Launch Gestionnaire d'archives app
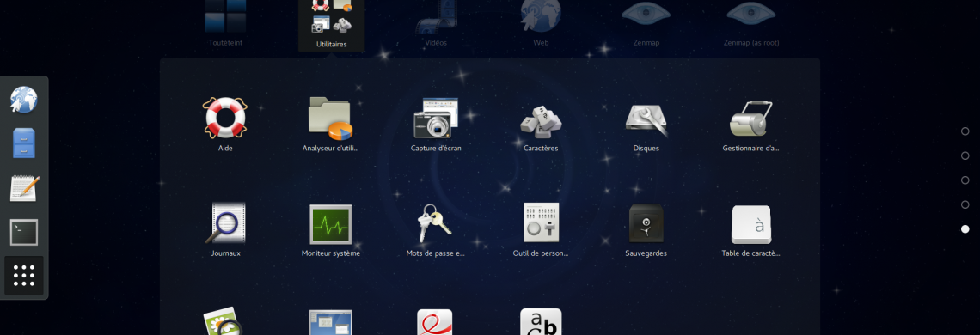The image size is (980, 335). (750, 118)
